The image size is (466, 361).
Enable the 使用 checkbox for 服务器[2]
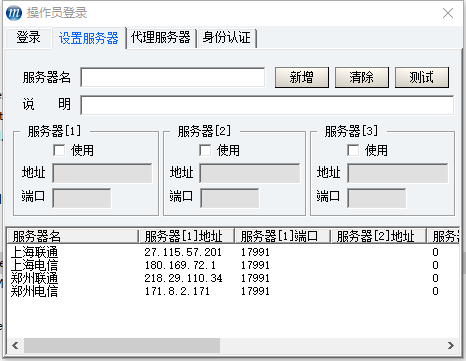click(205, 150)
